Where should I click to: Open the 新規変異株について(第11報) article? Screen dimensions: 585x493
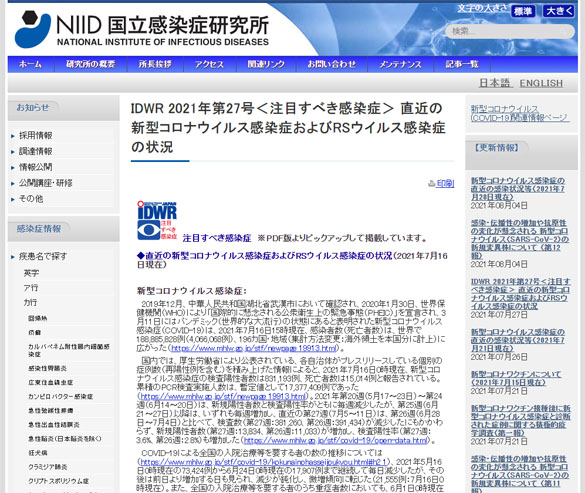(x=520, y=474)
